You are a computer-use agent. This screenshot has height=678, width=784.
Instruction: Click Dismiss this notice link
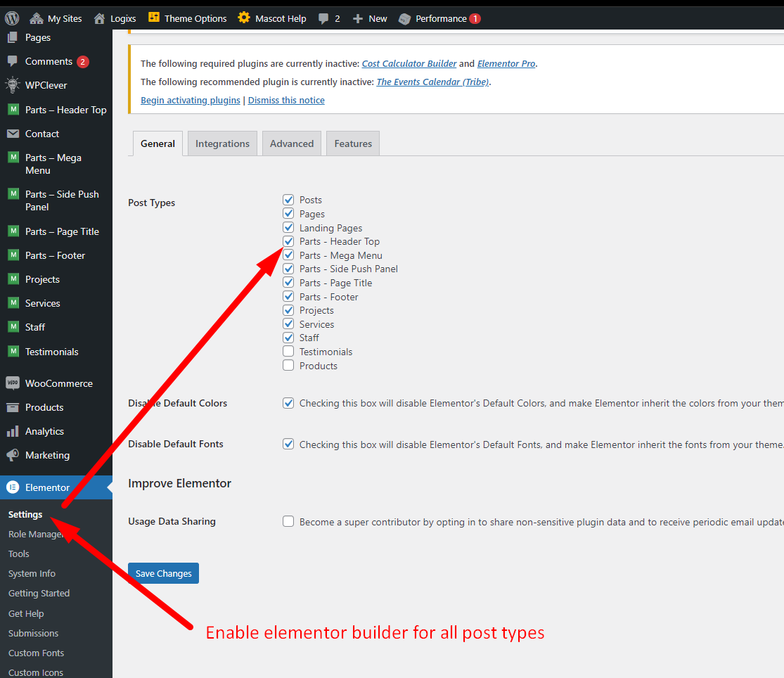tap(286, 100)
